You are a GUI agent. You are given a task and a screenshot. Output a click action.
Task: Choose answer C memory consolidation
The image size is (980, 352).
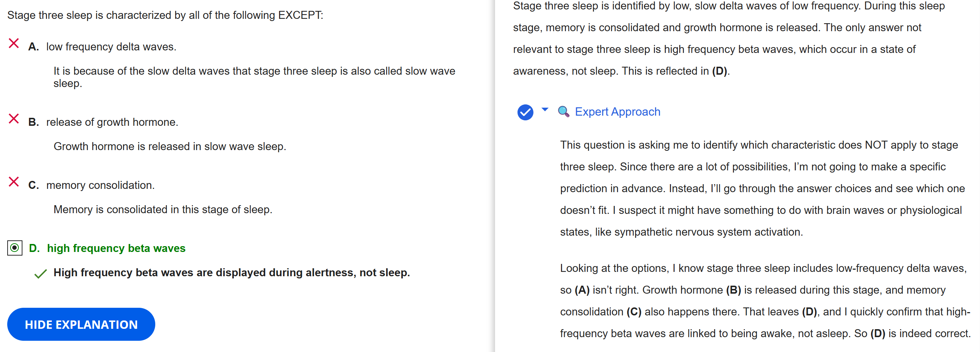(101, 185)
